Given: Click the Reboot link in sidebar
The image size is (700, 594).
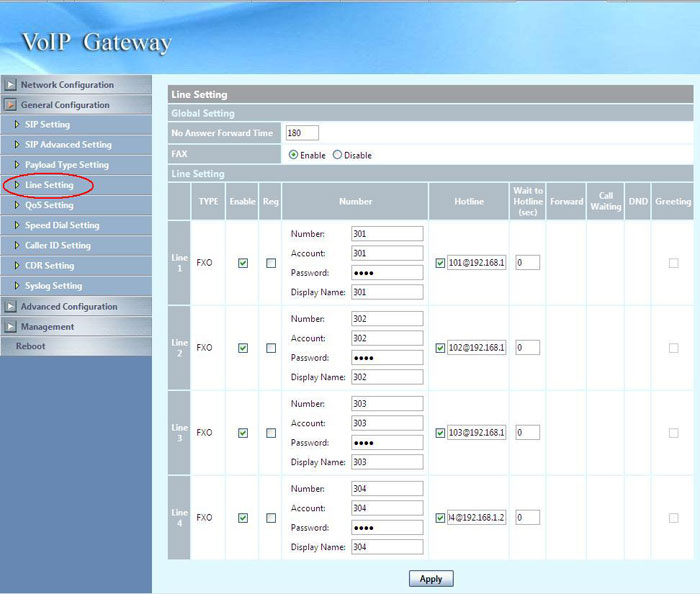Looking at the screenshot, I should point(30,346).
